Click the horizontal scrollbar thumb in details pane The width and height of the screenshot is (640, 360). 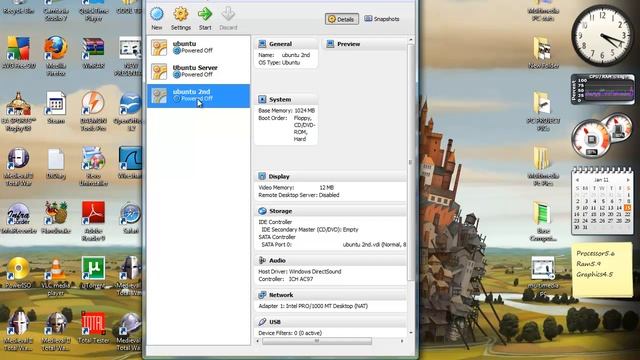coord(317,341)
